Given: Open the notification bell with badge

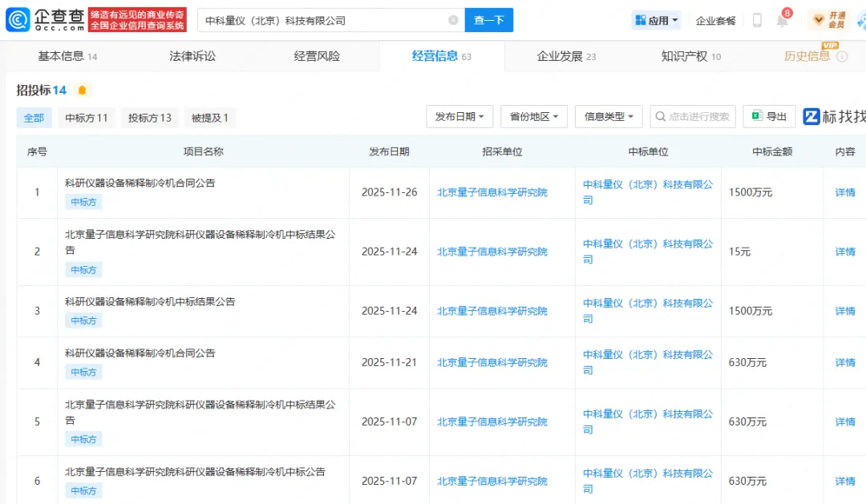Looking at the screenshot, I should tap(783, 20).
